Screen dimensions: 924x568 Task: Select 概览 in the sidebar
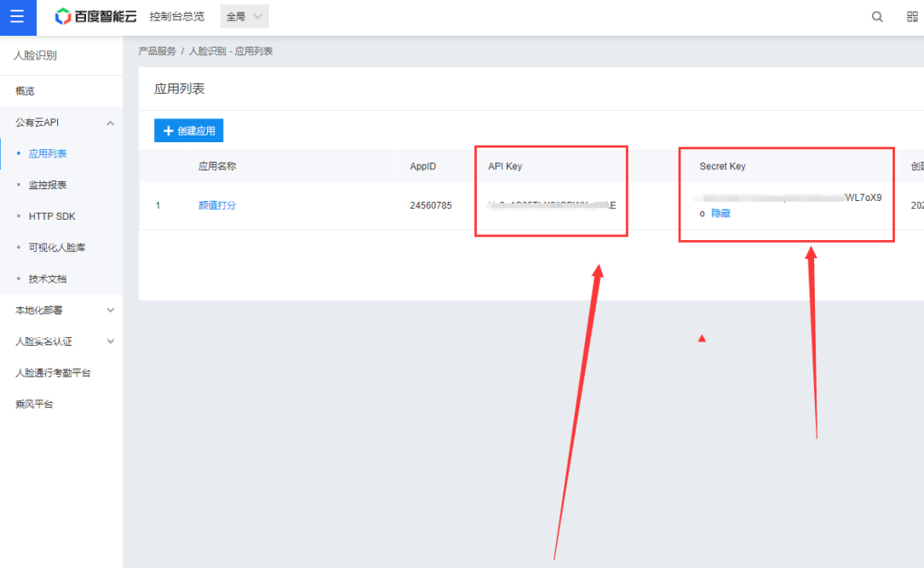25,91
